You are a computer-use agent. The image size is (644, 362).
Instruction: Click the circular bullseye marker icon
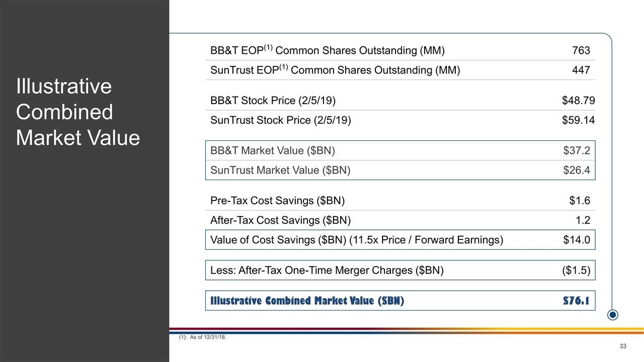[613, 315]
